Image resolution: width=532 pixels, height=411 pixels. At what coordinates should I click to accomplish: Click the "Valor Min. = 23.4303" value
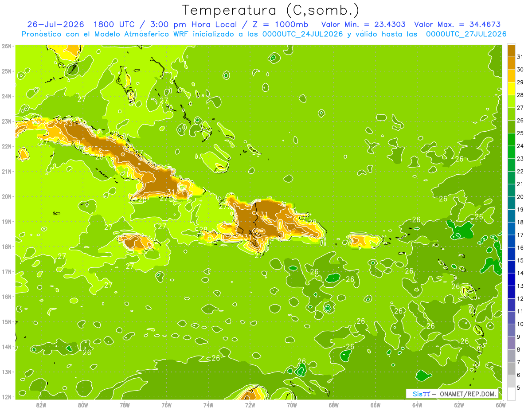pos(364,24)
